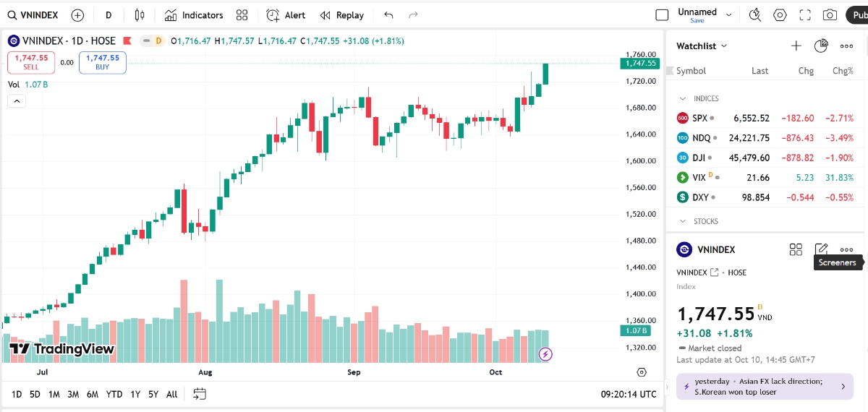Open the Indicators menu
Image resolution: width=868 pixels, height=412 pixels.
click(x=193, y=15)
